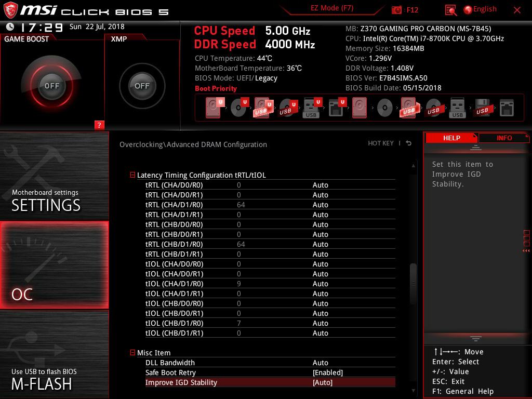Viewport: 532px width, 399px height.
Task: Select the UEFI USB key boot icon
Action: [x=312, y=108]
